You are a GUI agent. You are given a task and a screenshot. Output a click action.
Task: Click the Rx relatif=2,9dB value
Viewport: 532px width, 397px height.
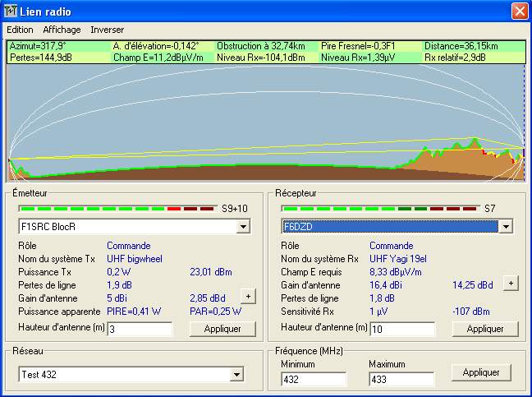455,58
